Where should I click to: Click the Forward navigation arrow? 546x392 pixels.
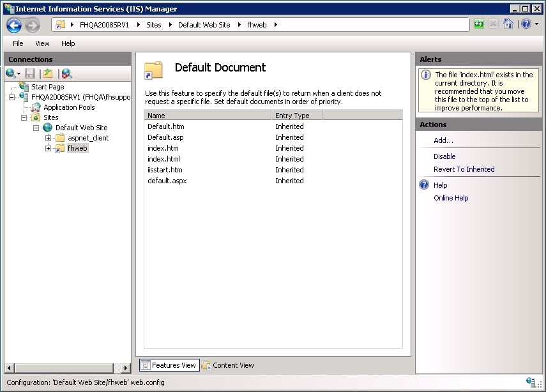(x=33, y=25)
